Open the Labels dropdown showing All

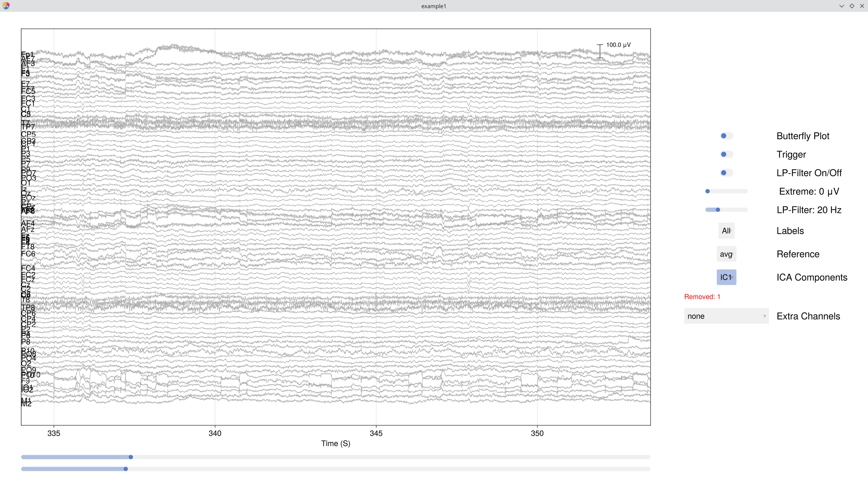click(726, 231)
